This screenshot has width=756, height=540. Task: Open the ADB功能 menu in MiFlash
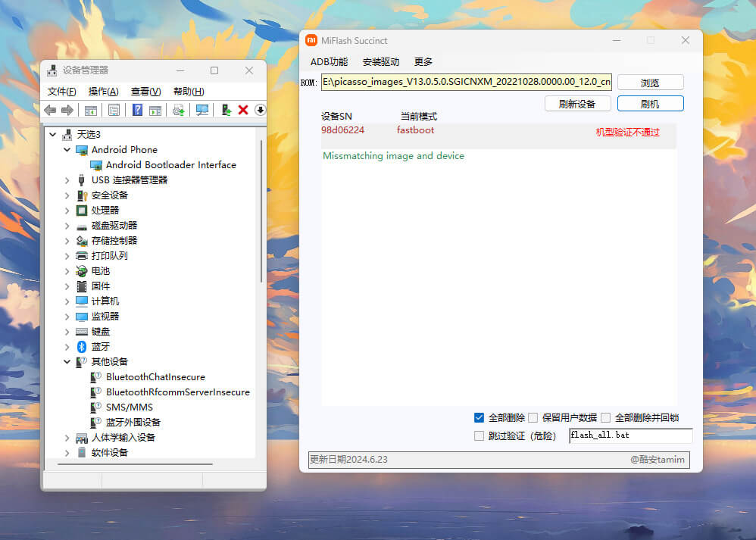click(329, 61)
